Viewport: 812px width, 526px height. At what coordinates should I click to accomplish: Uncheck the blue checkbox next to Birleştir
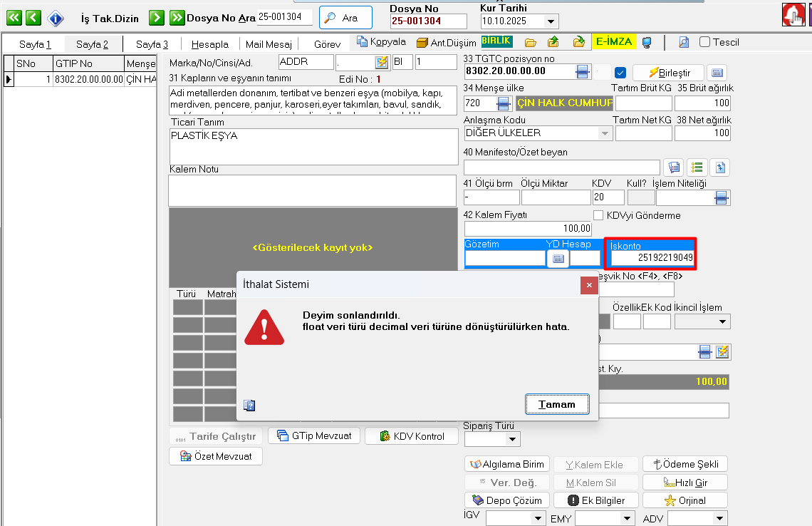pos(620,72)
